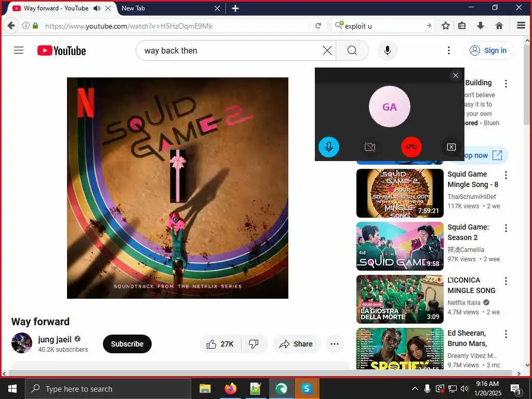532x399 pixels.
Task: Open more actions ellipsis under video
Action: (x=335, y=344)
